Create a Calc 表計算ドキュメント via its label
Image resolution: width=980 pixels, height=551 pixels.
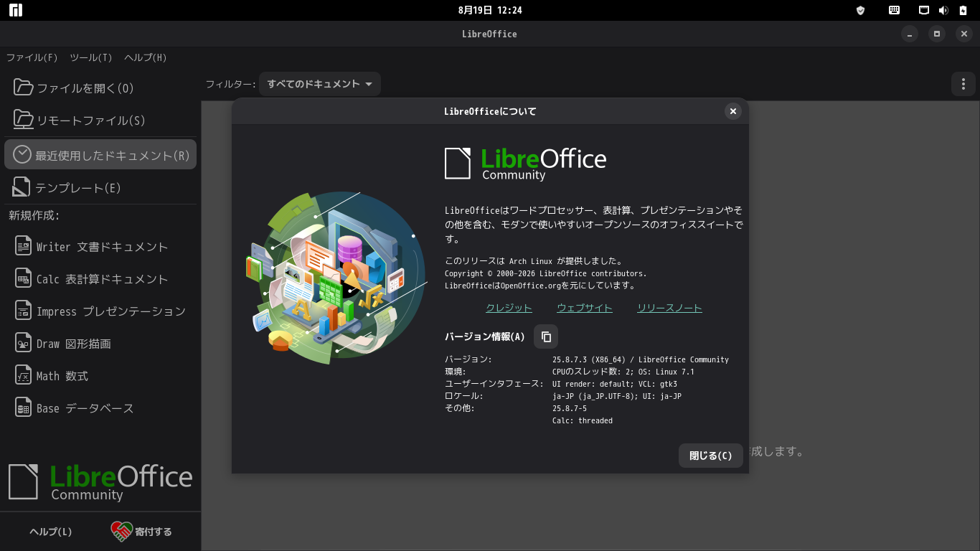(x=103, y=279)
